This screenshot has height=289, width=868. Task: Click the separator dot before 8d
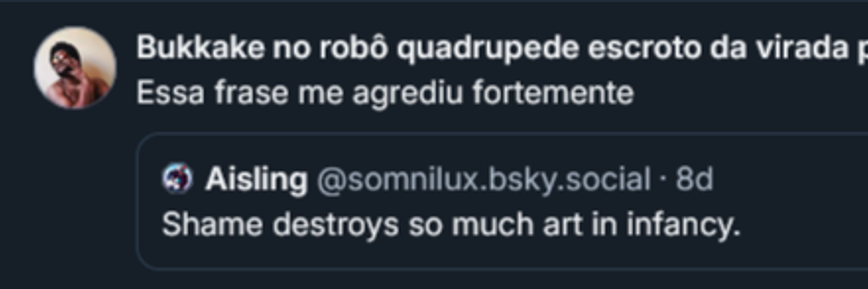(663, 180)
